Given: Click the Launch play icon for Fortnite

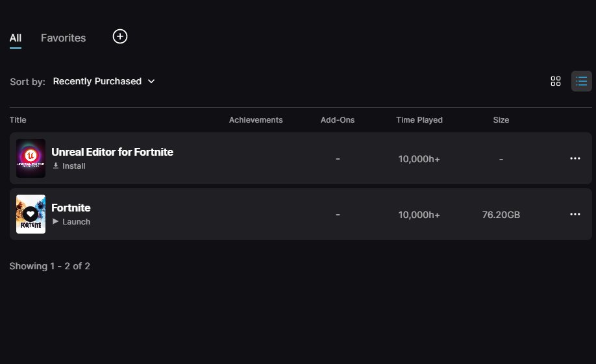Looking at the screenshot, I should [56, 222].
